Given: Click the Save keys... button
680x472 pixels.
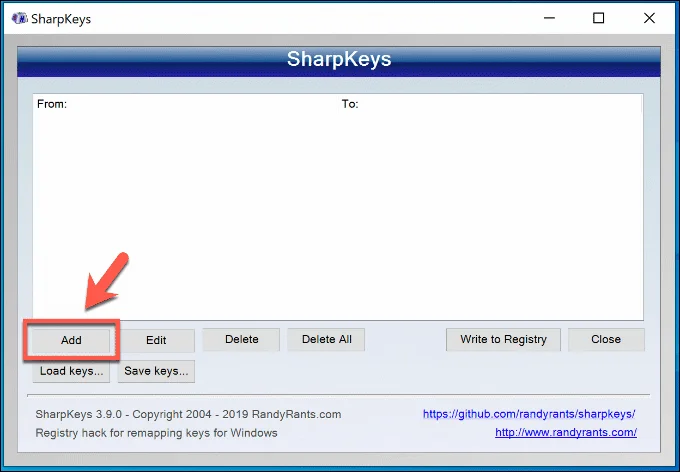Looking at the screenshot, I should pyautogui.click(x=156, y=371).
